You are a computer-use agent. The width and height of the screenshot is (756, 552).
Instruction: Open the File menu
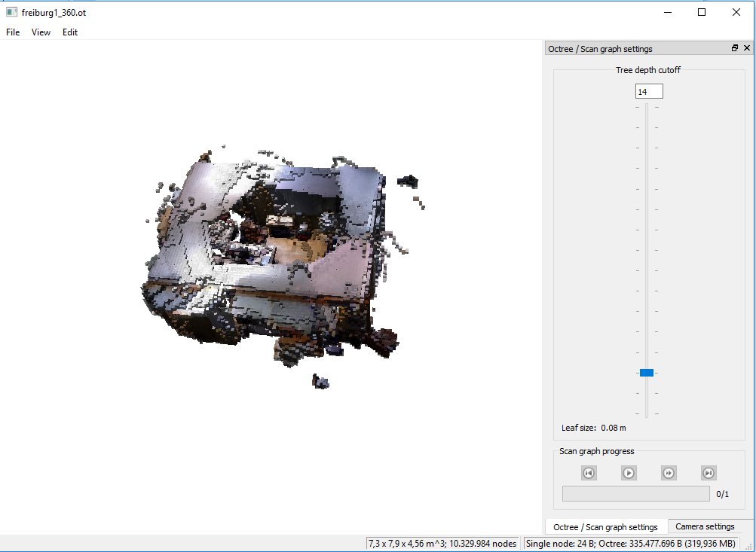point(12,32)
